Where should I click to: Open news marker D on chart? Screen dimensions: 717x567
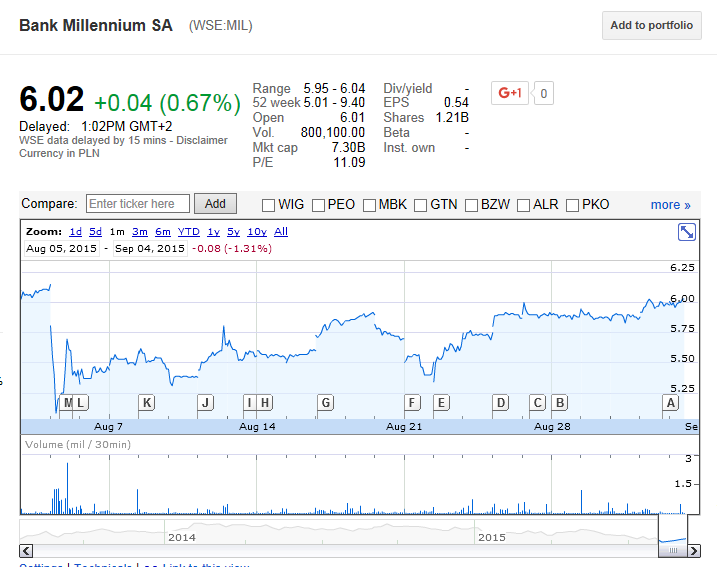point(501,403)
